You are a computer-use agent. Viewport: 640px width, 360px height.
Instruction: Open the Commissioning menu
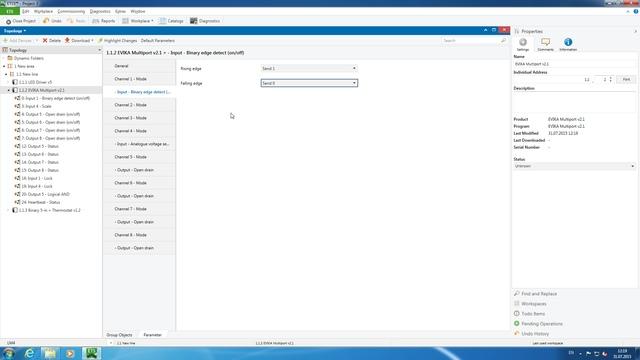coord(71,11)
